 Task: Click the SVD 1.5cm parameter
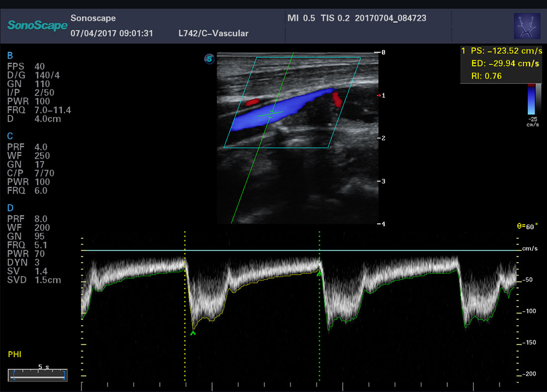[x=34, y=280]
